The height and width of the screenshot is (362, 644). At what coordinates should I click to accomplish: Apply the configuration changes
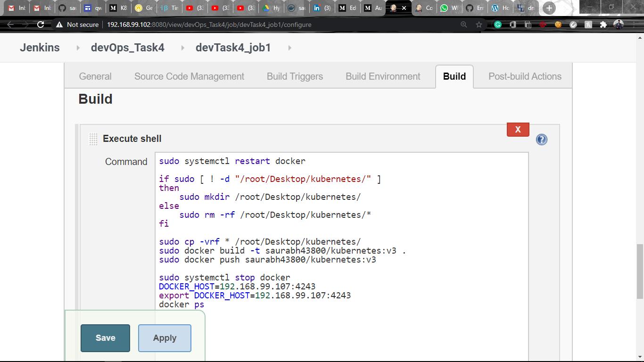click(x=164, y=337)
